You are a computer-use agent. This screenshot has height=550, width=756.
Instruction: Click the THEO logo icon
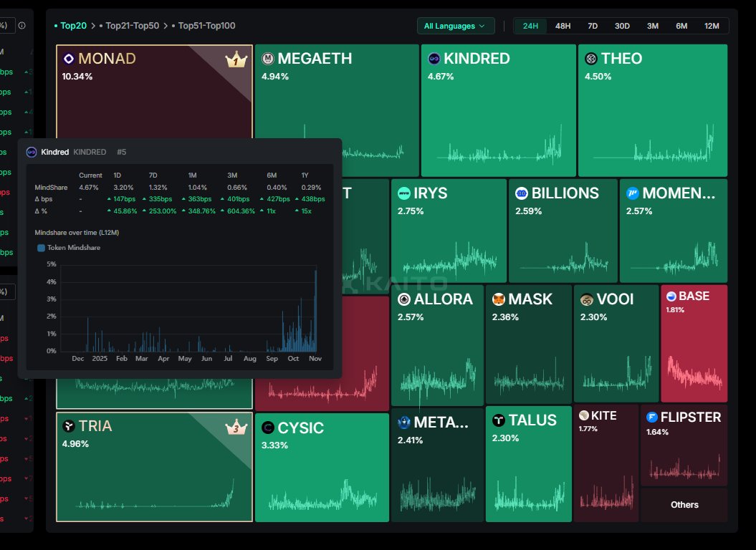(x=591, y=59)
